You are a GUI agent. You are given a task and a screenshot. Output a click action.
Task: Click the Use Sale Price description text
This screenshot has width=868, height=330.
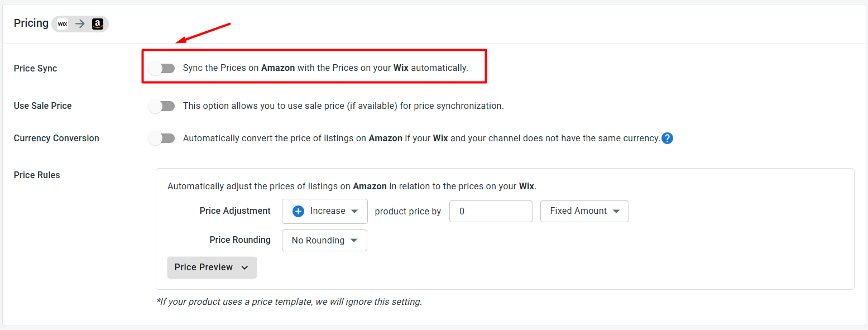point(343,106)
